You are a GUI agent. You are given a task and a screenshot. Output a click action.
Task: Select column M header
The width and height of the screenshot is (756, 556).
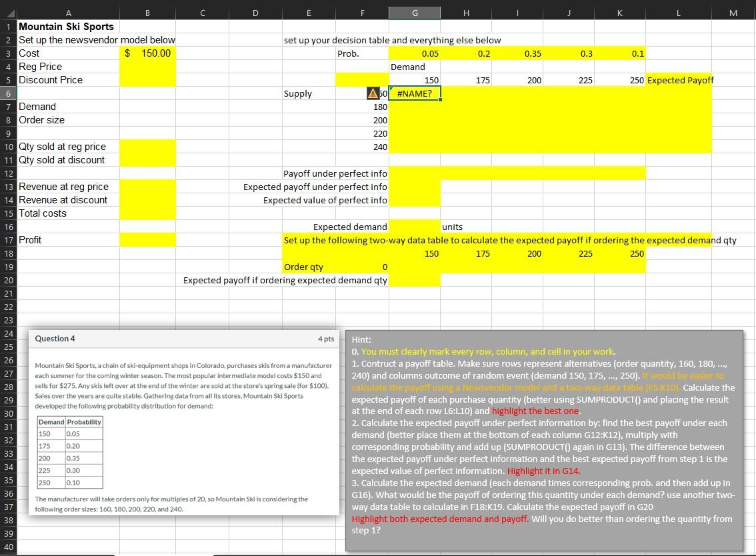coord(733,13)
